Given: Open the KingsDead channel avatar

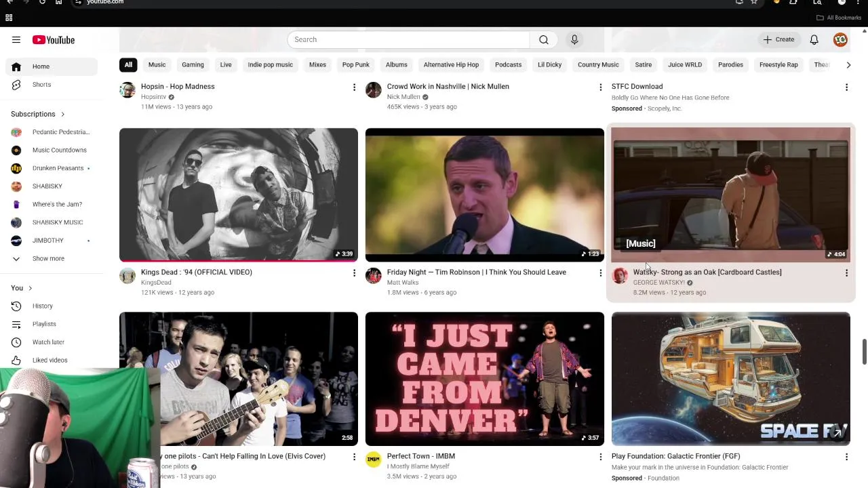Looking at the screenshot, I should tap(127, 275).
